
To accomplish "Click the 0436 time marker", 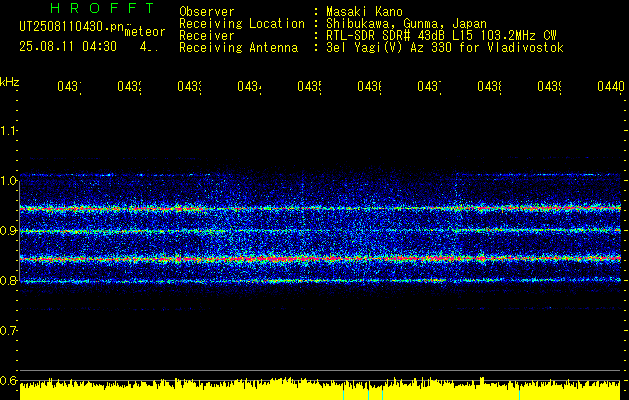I will pyautogui.click(x=369, y=86).
